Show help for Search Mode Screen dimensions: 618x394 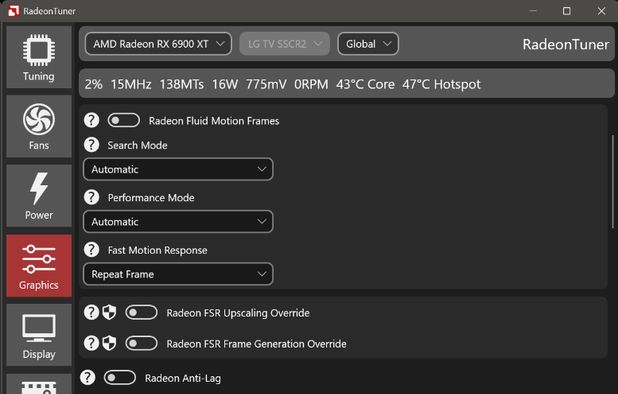point(91,145)
